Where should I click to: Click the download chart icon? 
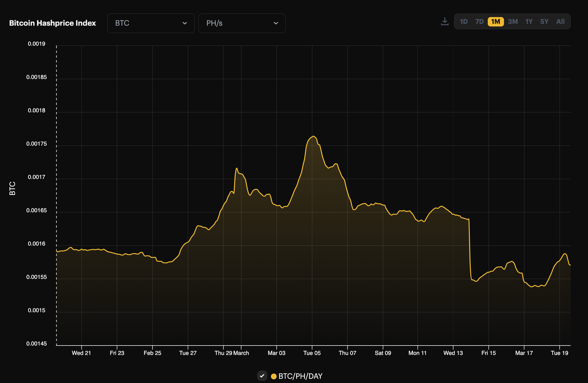tap(444, 21)
